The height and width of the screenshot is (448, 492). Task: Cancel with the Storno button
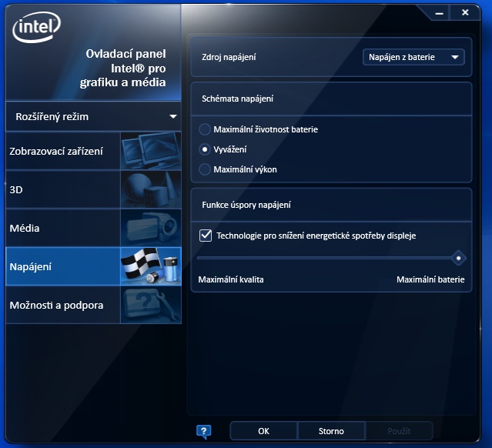(x=331, y=431)
